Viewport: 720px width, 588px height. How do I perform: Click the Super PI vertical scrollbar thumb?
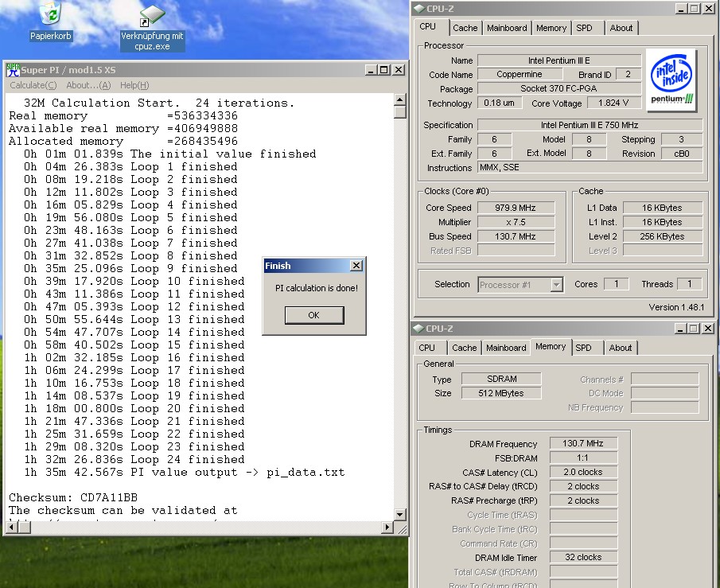400,111
